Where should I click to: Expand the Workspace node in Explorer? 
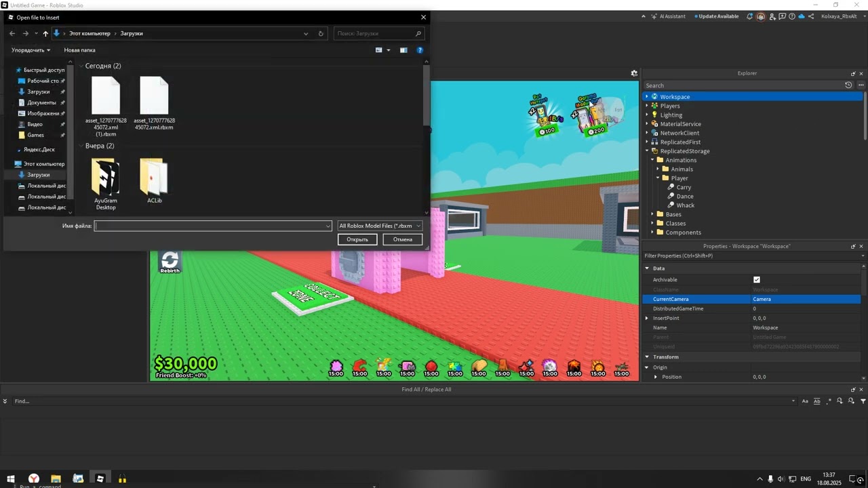click(x=647, y=97)
